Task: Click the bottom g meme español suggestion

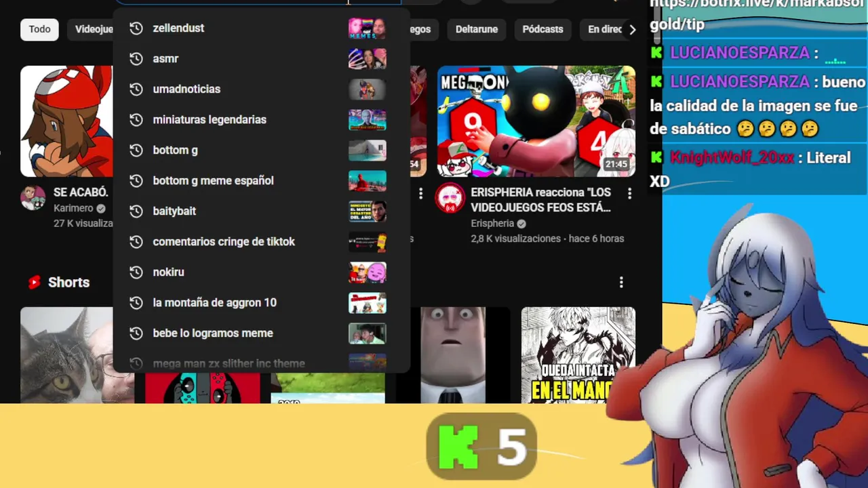Action: click(x=261, y=180)
